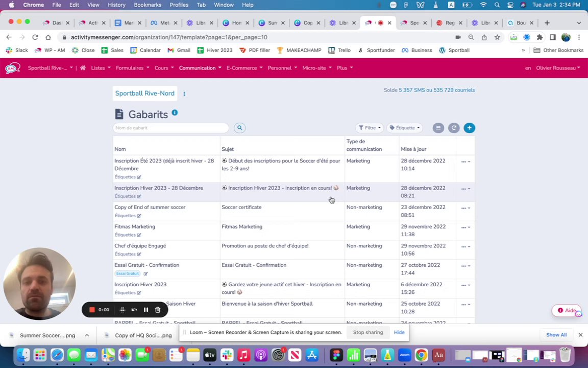Click the edit icon next to Essai Gratuit tag

(145, 274)
